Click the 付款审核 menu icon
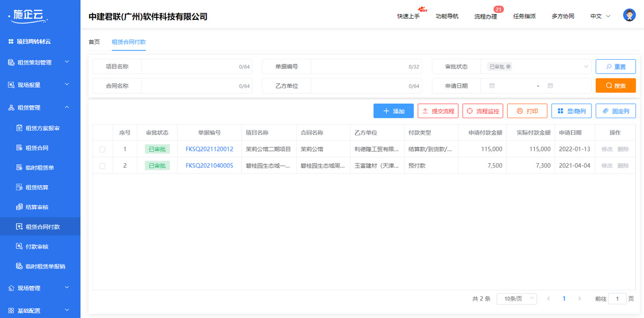Viewport: 644px width, 318px height. (19, 247)
